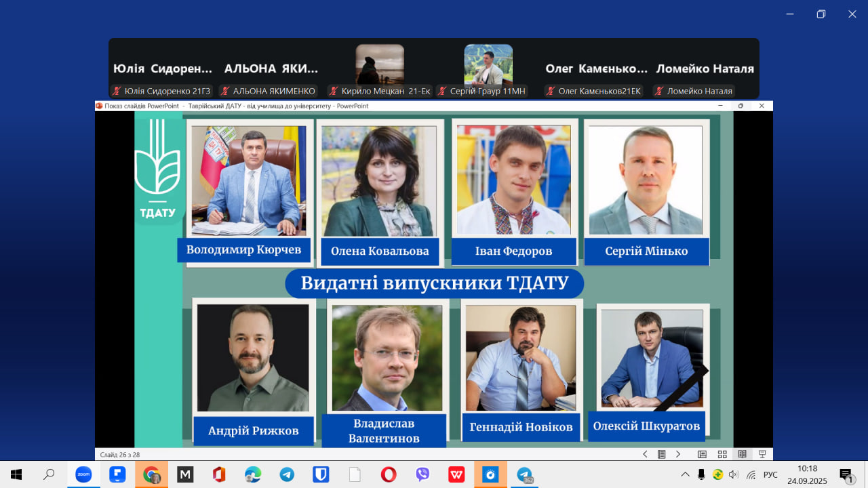
Task: Launch Microsoft Office from the taskbar
Action: 219,474
